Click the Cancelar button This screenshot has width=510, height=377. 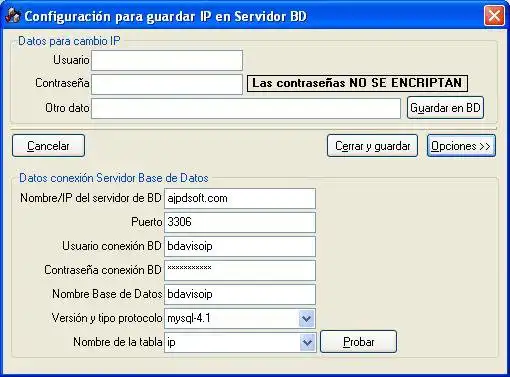pos(48,146)
